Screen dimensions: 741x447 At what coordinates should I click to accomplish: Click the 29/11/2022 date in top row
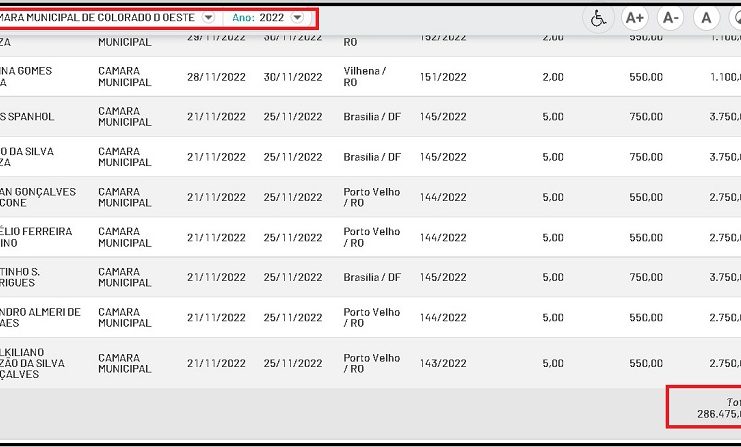[216, 38]
